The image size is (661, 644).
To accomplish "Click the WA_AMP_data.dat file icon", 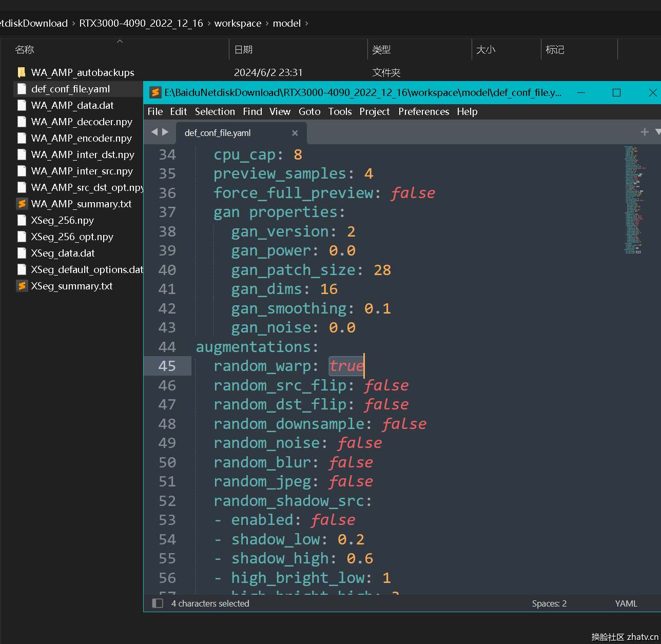I will coord(22,105).
